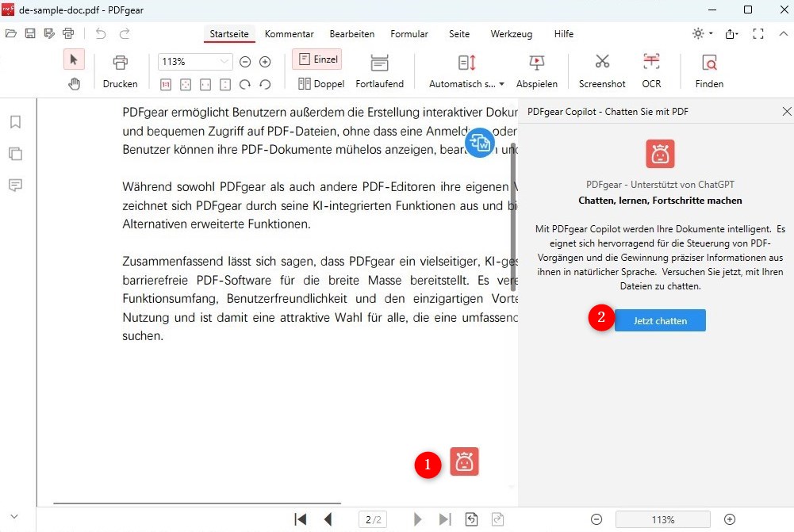This screenshot has width=794, height=532.
Task: Zoom in using the ribbon plus icon
Action: click(265, 62)
